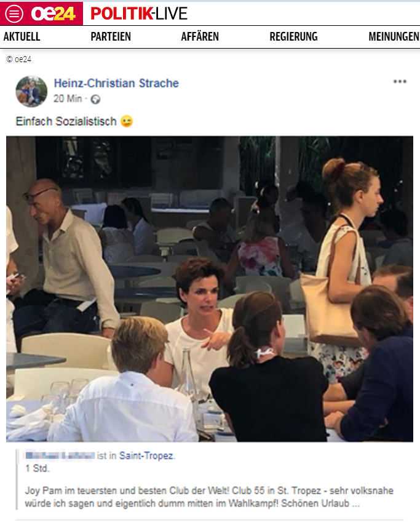Click the round profile avatar picture
Viewport: 420px width, 530px height.
point(32,92)
